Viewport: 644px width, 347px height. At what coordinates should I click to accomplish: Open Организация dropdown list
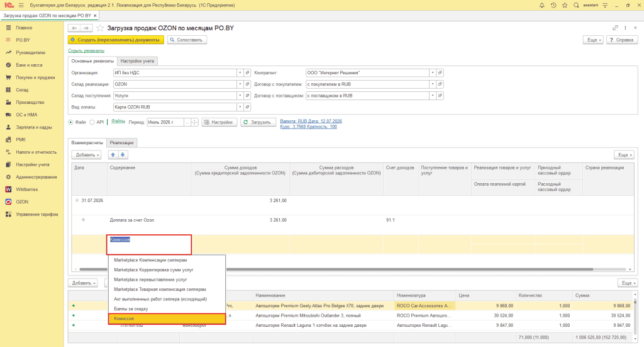pos(240,73)
